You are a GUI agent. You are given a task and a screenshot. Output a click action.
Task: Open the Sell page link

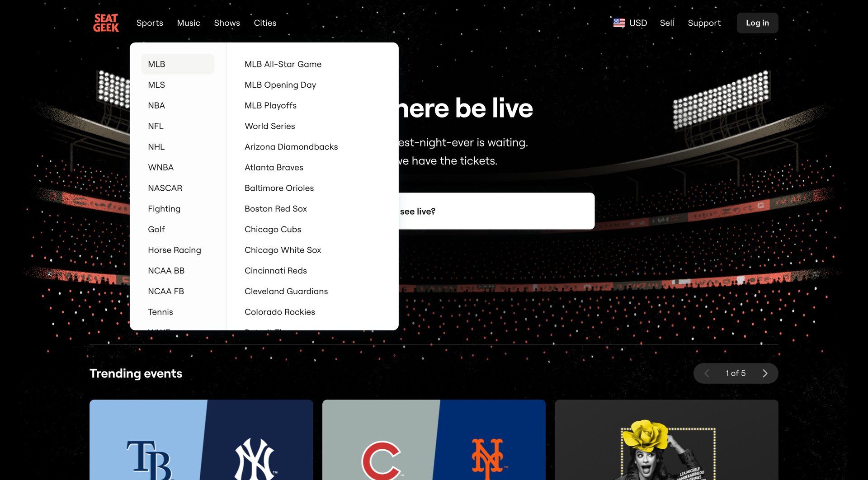point(667,23)
